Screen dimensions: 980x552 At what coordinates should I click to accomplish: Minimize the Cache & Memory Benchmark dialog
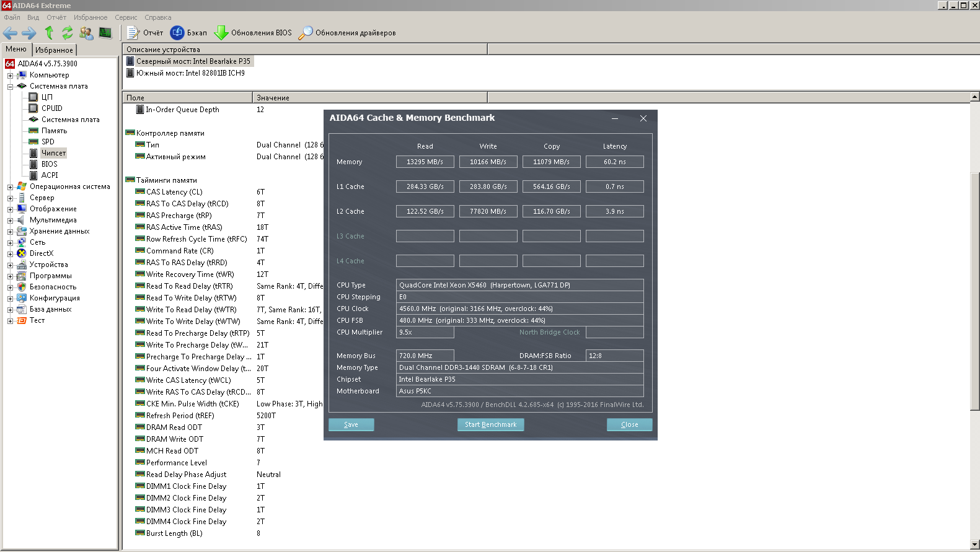pos(615,118)
